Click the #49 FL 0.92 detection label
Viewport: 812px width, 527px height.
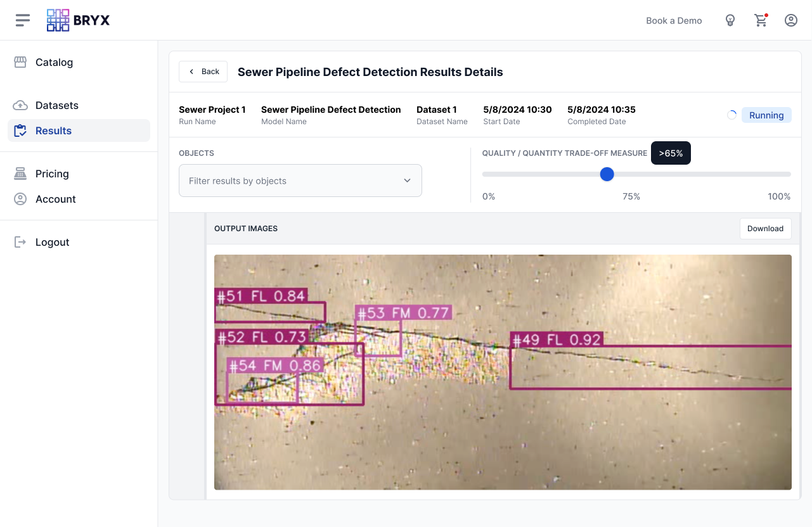pos(556,340)
